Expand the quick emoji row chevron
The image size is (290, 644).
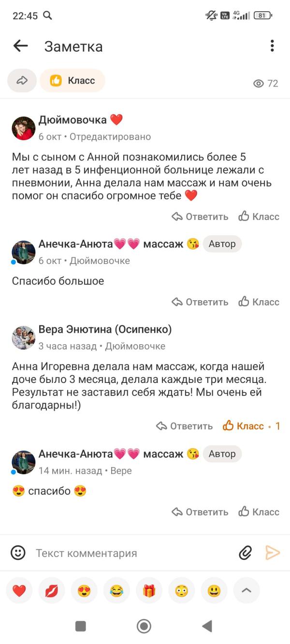[x=246, y=590]
